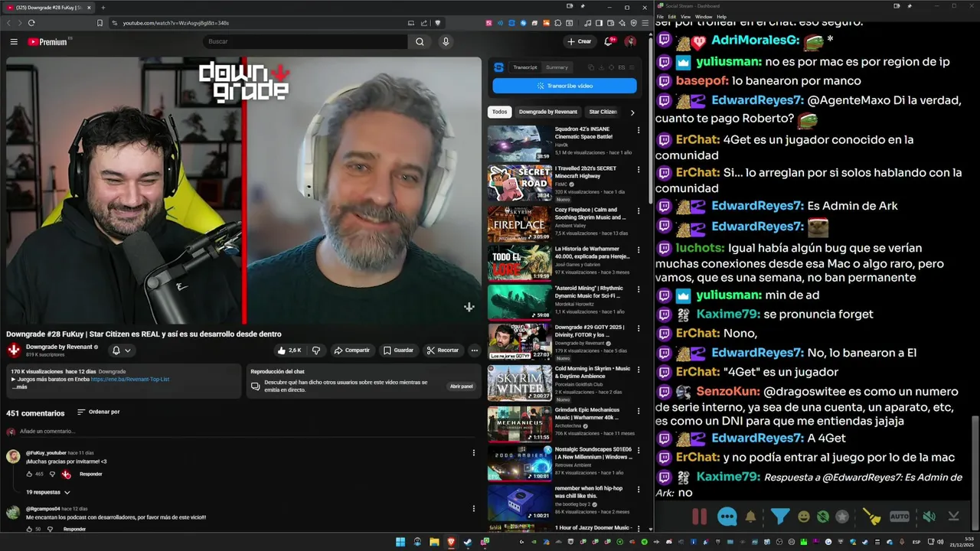Open a new browser tab
Viewport: 980px width, 551px height.
pyautogui.click(x=103, y=7)
